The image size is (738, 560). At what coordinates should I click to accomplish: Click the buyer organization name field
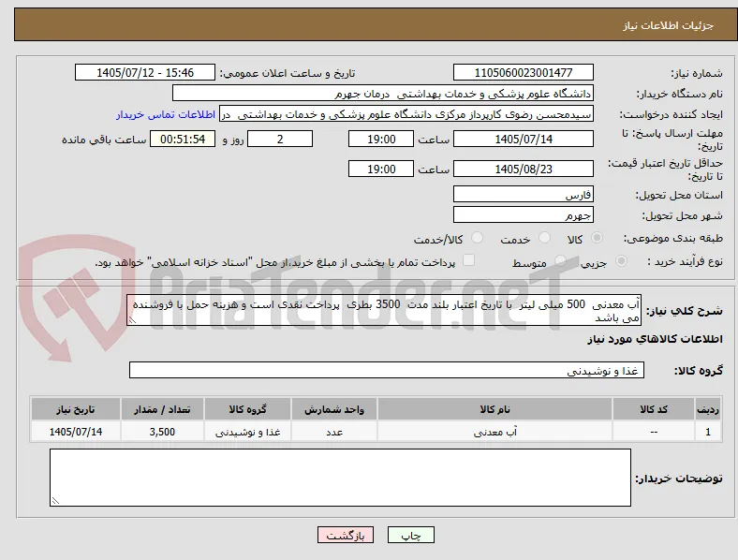[383, 93]
